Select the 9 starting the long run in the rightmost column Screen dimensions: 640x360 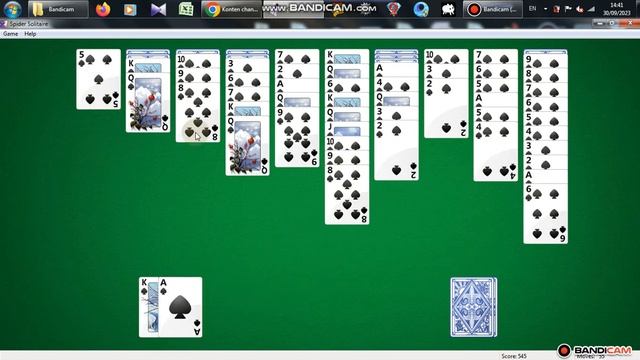(x=546, y=60)
